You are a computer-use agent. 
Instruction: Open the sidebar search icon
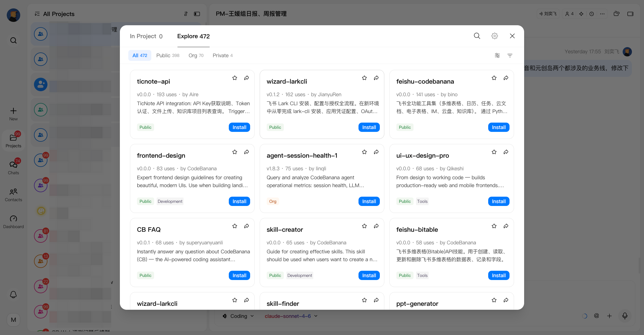(13, 40)
